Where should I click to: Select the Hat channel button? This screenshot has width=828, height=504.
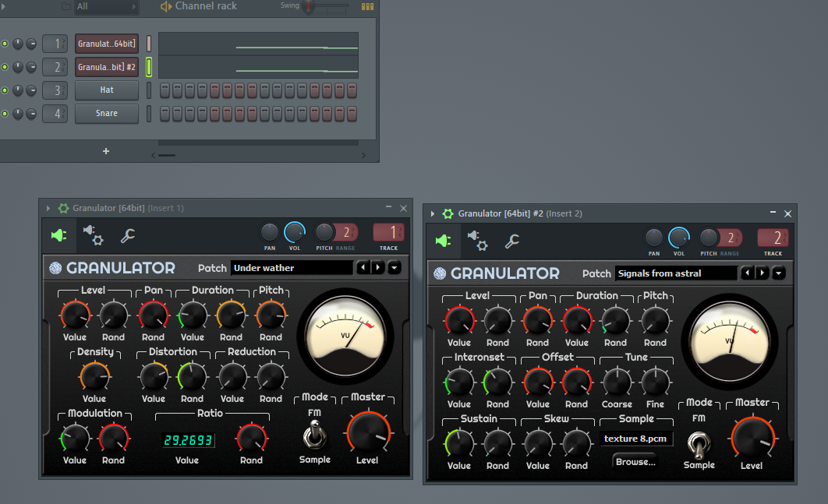[107, 90]
